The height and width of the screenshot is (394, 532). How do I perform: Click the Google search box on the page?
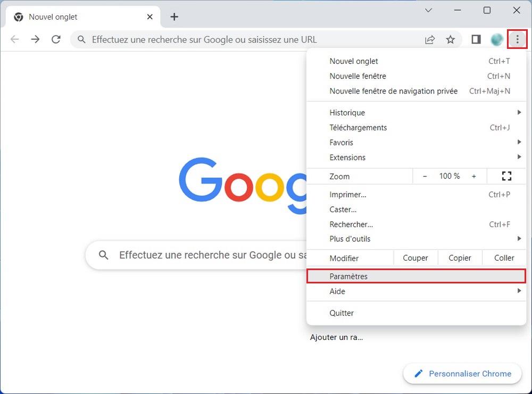(196, 255)
